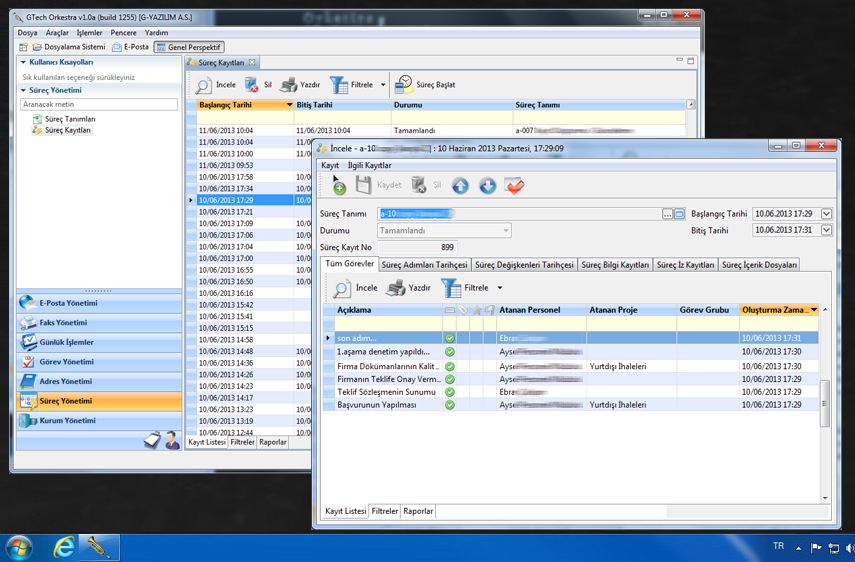Click the Aranacak metin search field
The width and height of the screenshot is (855, 562).
99,104
